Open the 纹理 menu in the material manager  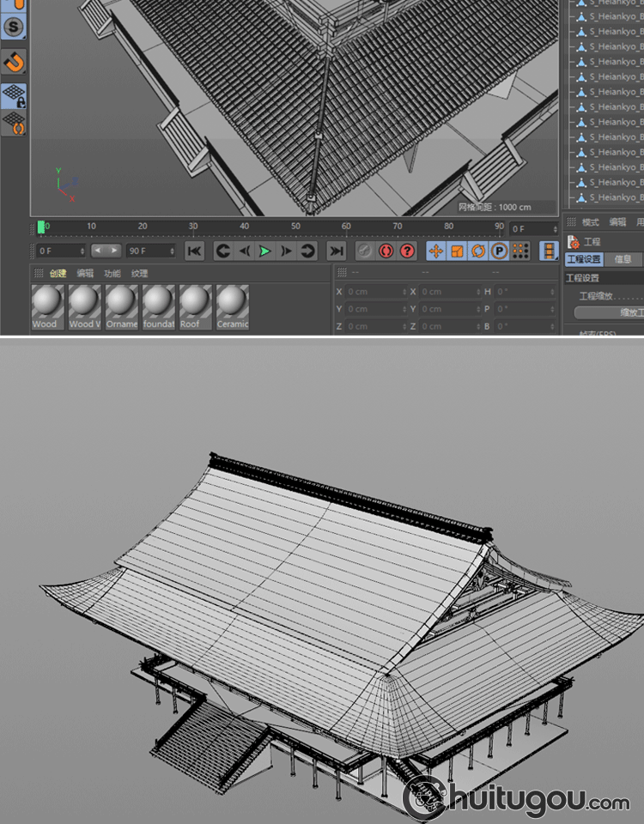tap(140, 273)
